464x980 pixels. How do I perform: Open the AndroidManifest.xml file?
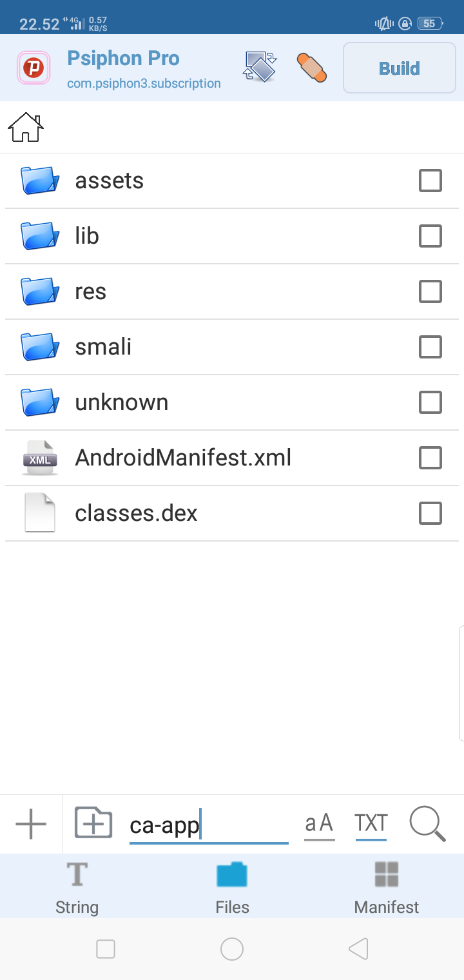pyautogui.click(x=183, y=458)
